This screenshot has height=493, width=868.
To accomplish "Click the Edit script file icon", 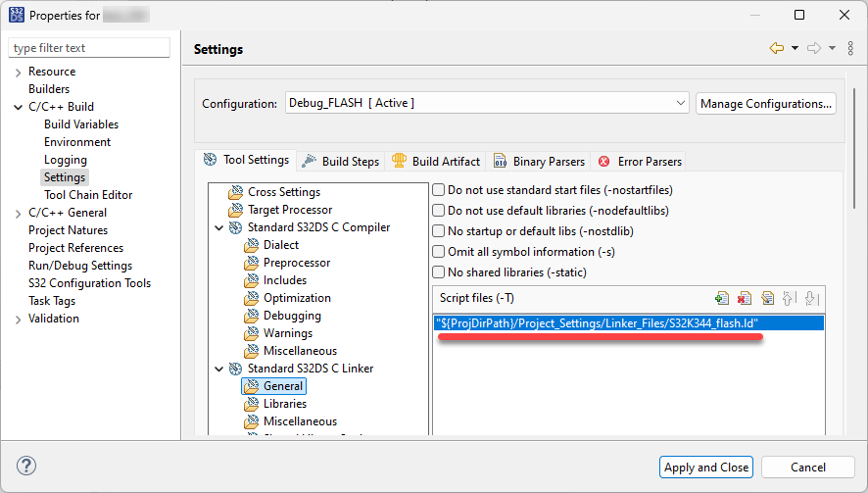I will click(x=767, y=299).
